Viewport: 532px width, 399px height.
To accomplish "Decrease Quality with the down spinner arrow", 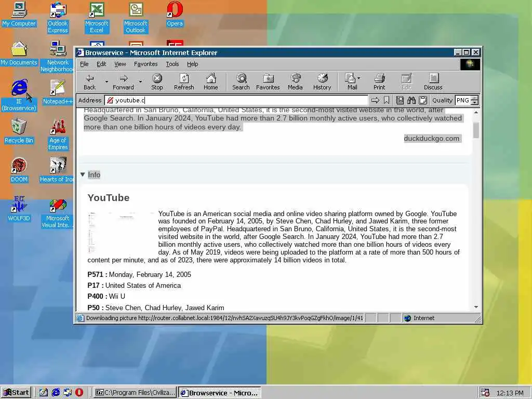I will 475,102.
